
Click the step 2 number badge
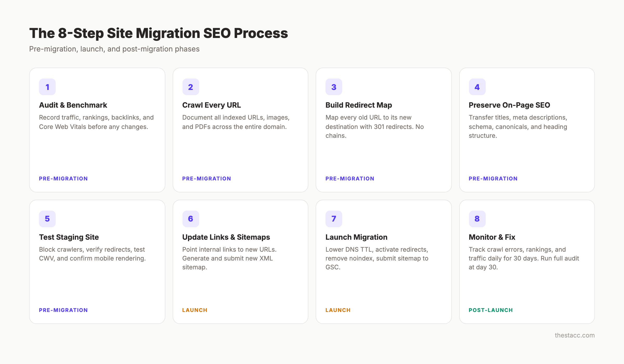tap(190, 87)
